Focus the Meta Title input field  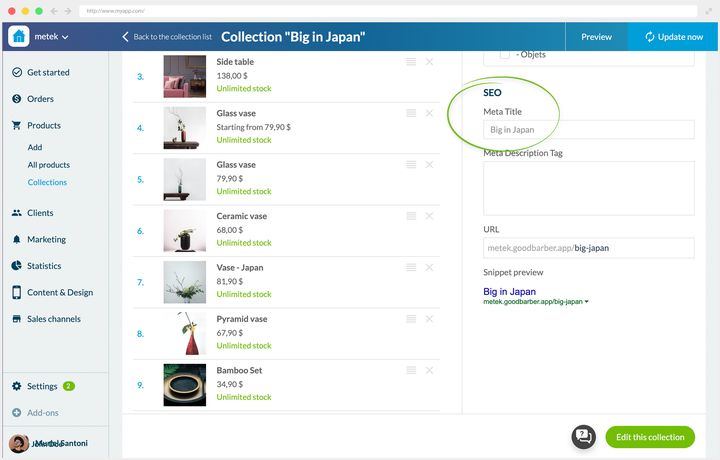pyautogui.click(x=589, y=129)
